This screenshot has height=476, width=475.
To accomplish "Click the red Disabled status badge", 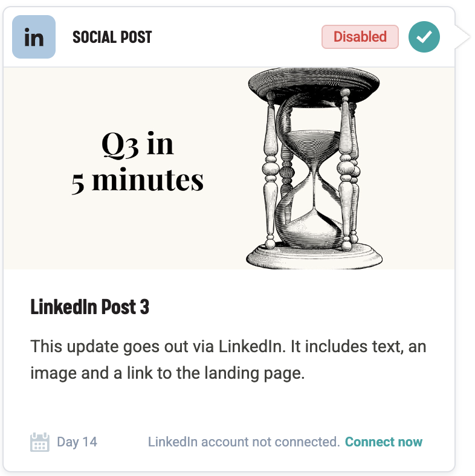I will point(360,37).
